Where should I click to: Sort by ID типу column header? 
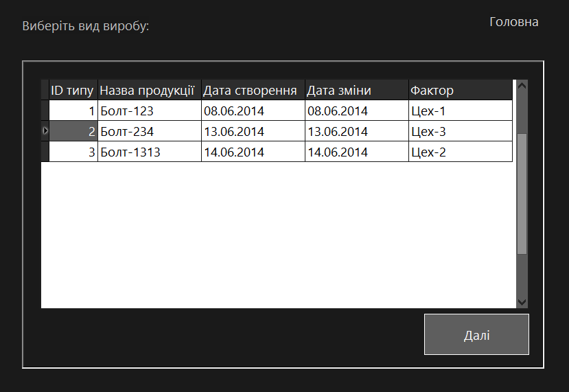73,90
